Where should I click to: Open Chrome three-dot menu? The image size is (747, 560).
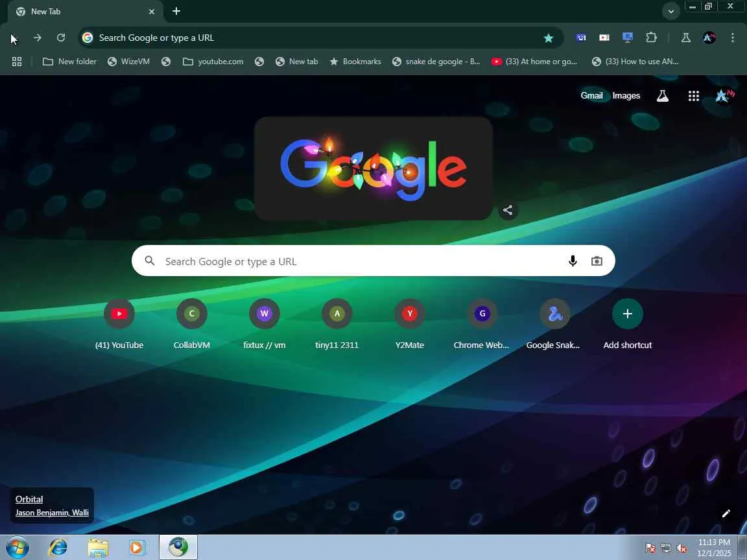click(x=733, y=38)
